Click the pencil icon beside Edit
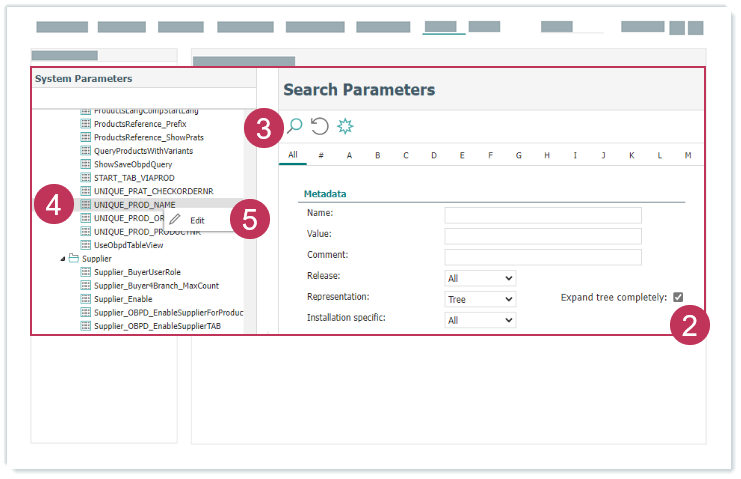The height and width of the screenshot is (479, 741). pyautogui.click(x=175, y=219)
